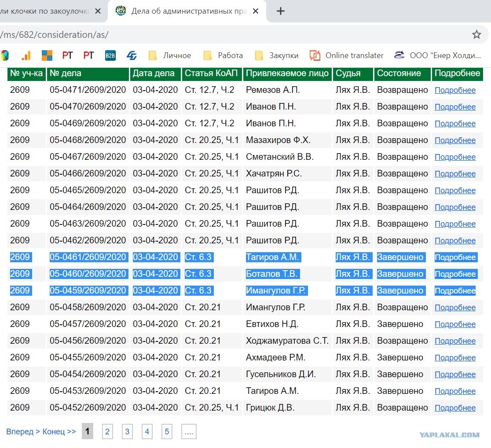This screenshot has height=448, width=491.
Task: Open the Online translater bookmark
Action: tap(346, 55)
